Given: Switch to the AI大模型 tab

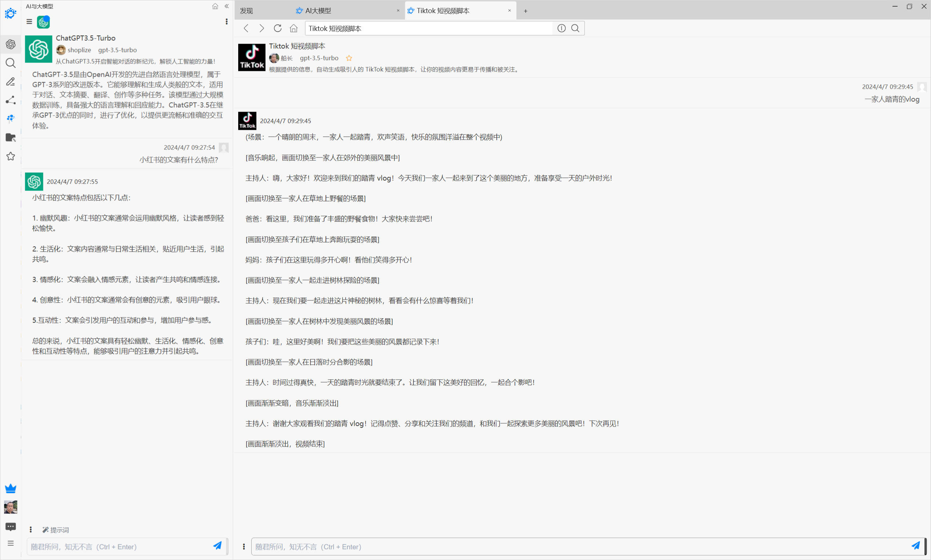Looking at the screenshot, I should [318, 11].
